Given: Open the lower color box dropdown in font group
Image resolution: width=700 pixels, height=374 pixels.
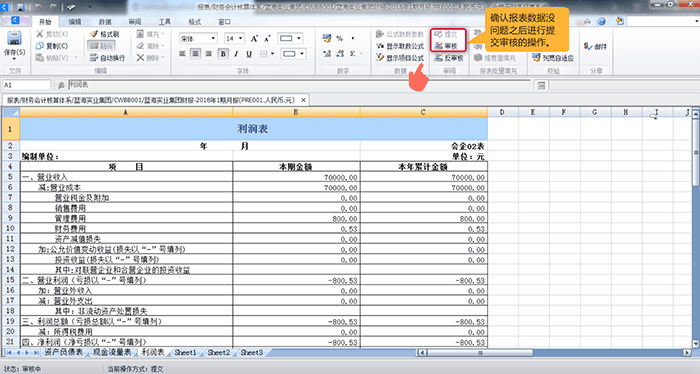Looking at the screenshot, I should (302, 54).
